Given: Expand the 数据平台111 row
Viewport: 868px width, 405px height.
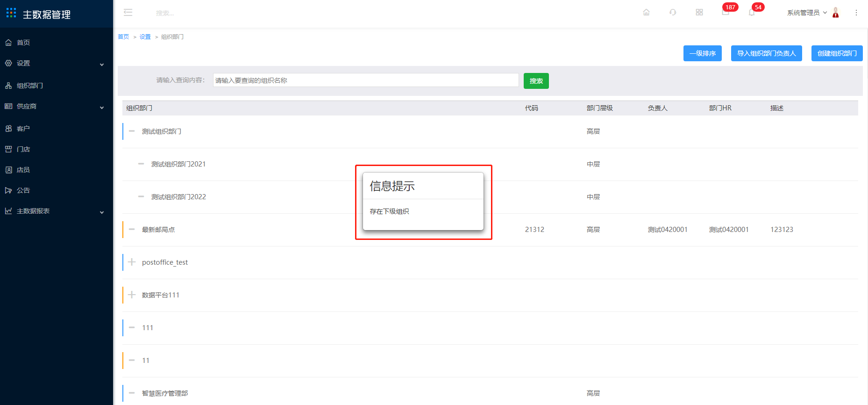Looking at the screenshot, I should 132,295.
